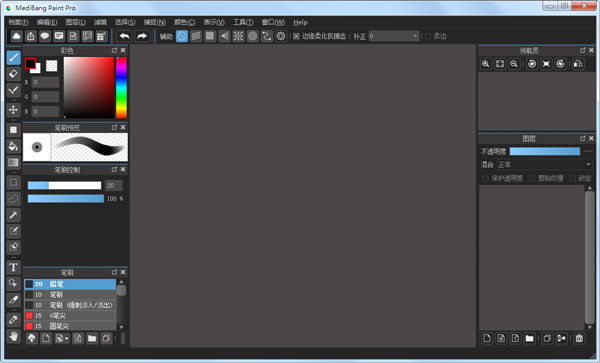The height and width of the screenshot is (363, 600).
Task: Zoom out using the navigator magnifier minus
Action: [x=514, y=64]
